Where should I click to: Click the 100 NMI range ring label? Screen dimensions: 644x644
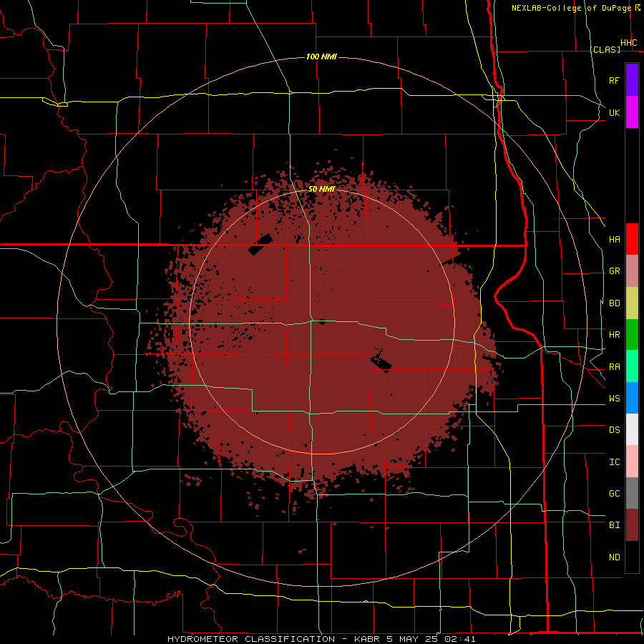tap(321, 57)
